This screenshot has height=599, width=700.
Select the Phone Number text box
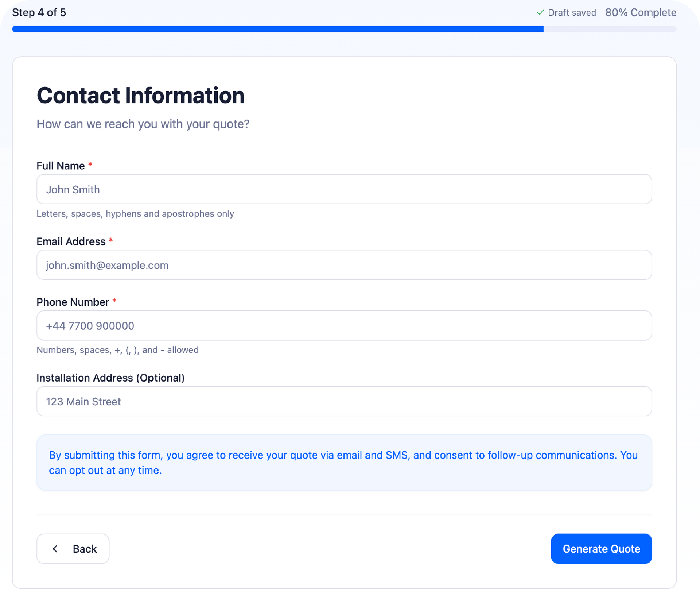[344, 326]
